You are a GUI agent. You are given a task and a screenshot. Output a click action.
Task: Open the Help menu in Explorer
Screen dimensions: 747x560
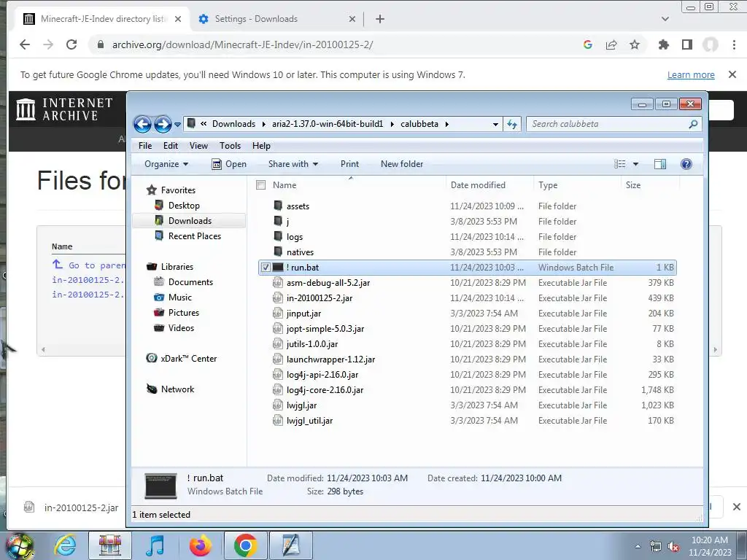(x=261, y=146)
